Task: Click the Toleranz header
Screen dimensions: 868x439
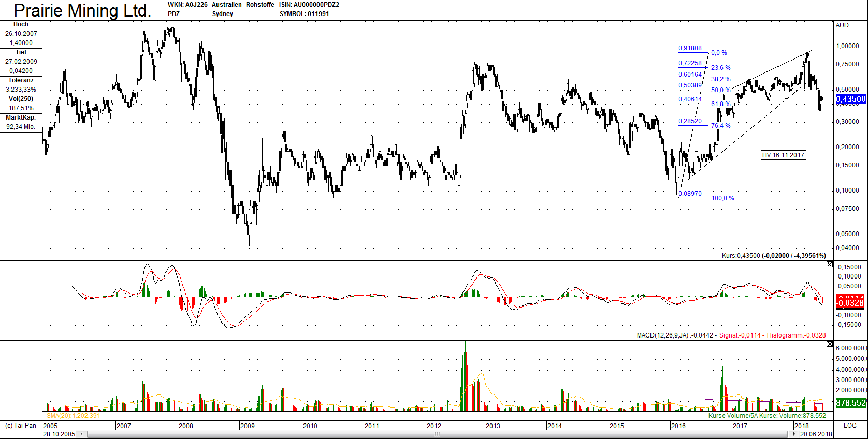Action: [21, 80]
